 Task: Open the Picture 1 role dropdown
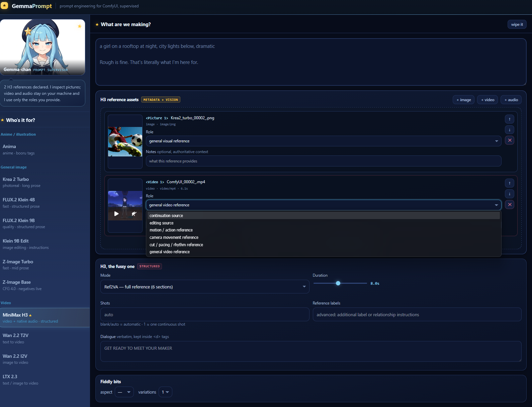324,141
